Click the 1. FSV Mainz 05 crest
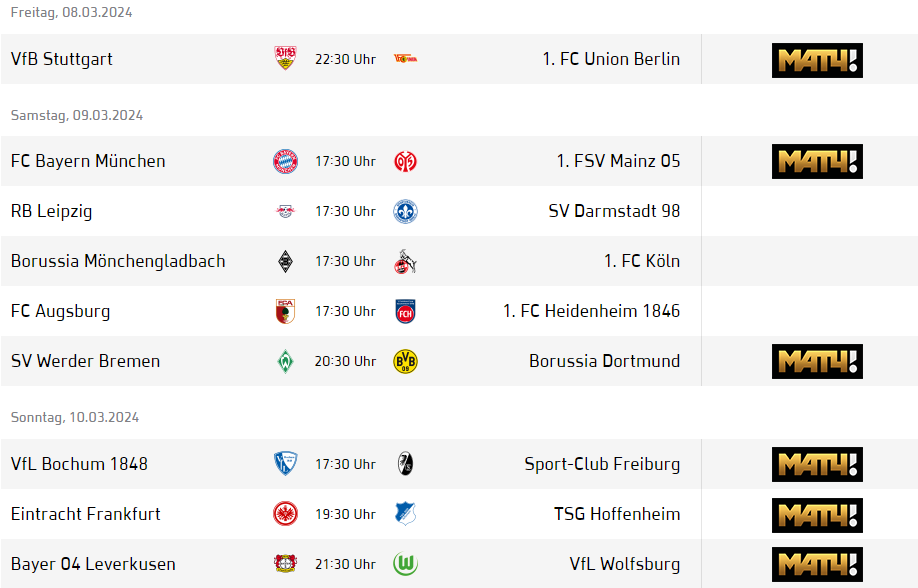This screenshot has width=918, height=588. (405, 161)
